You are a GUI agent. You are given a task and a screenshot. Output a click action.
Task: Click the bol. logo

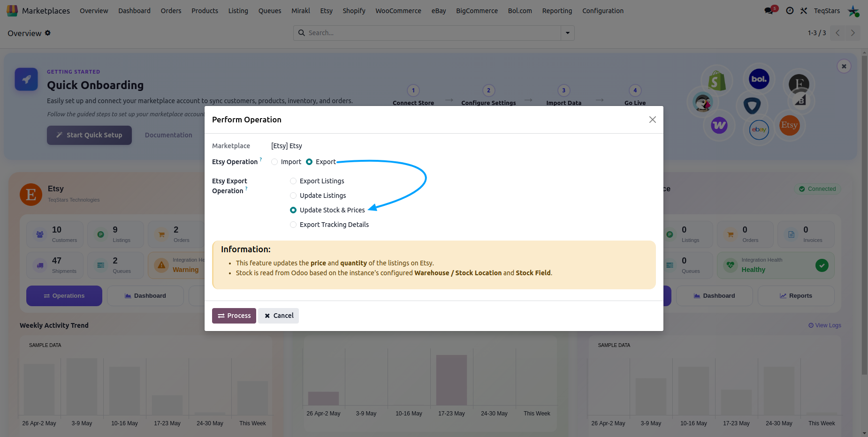759,79
